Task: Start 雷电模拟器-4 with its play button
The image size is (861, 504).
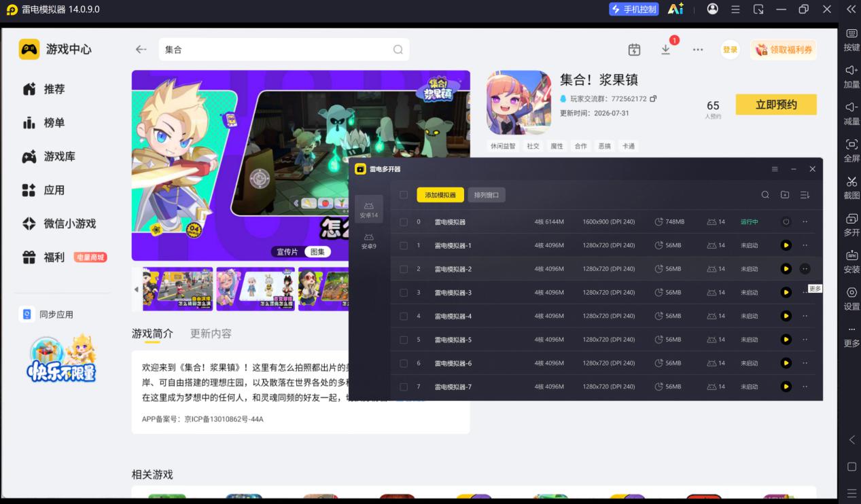Action: (x=786, y=316)
